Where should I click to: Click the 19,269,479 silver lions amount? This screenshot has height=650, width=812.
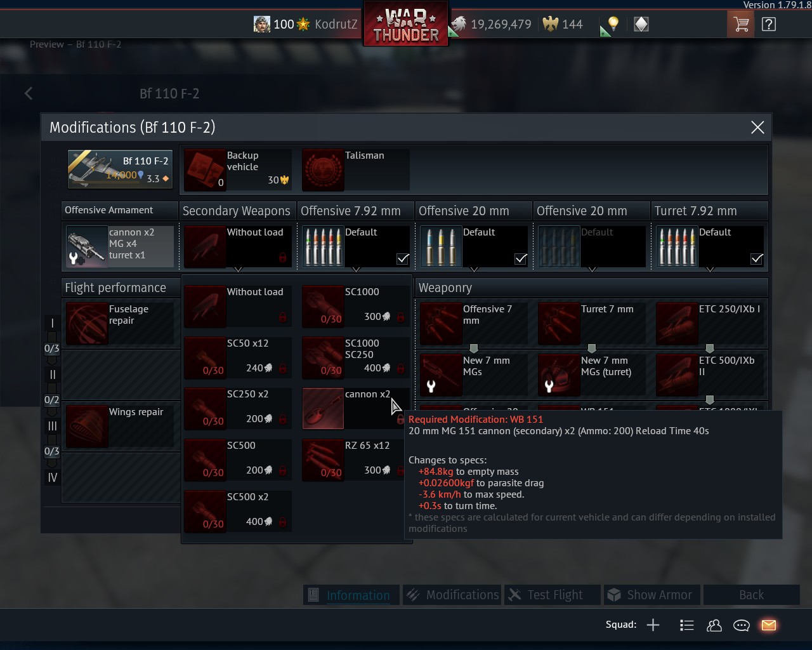click(x=501, y=24)
